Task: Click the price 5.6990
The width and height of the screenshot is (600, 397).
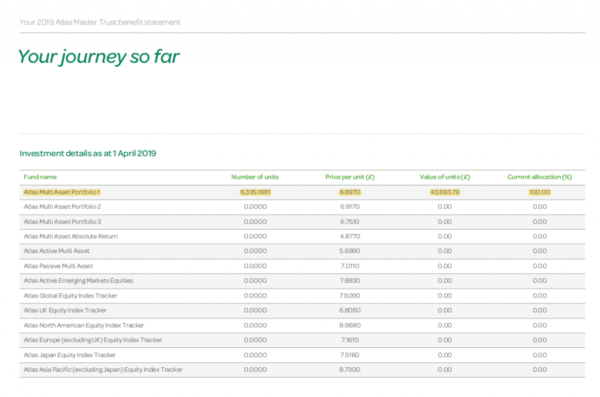Action: (350, 251)
